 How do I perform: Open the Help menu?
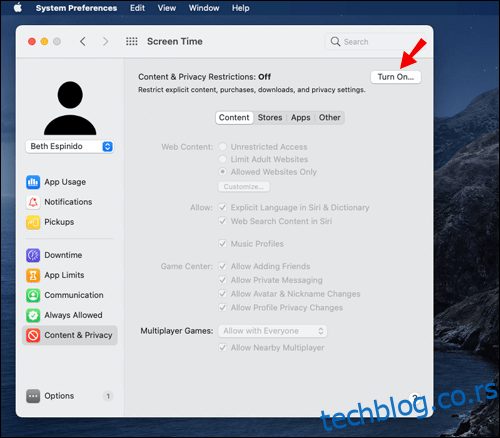[241, 8]
